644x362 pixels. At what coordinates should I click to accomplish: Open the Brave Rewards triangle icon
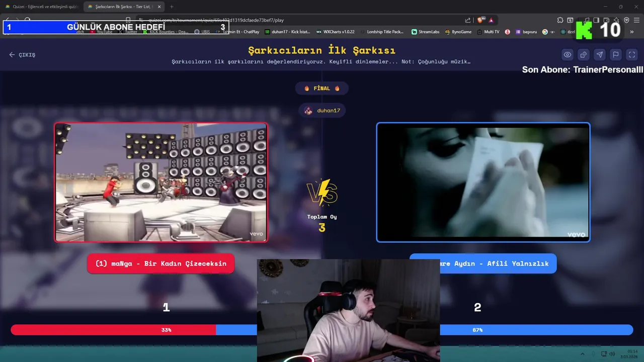pyautogui.click(x=491, y=20)
